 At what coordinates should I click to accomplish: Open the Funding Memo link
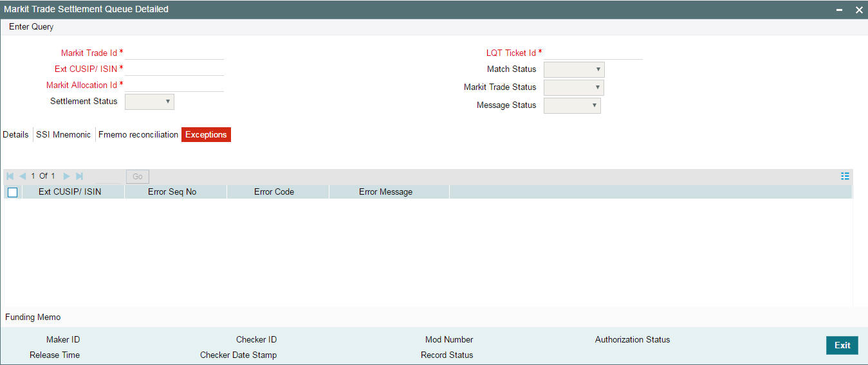33,317
